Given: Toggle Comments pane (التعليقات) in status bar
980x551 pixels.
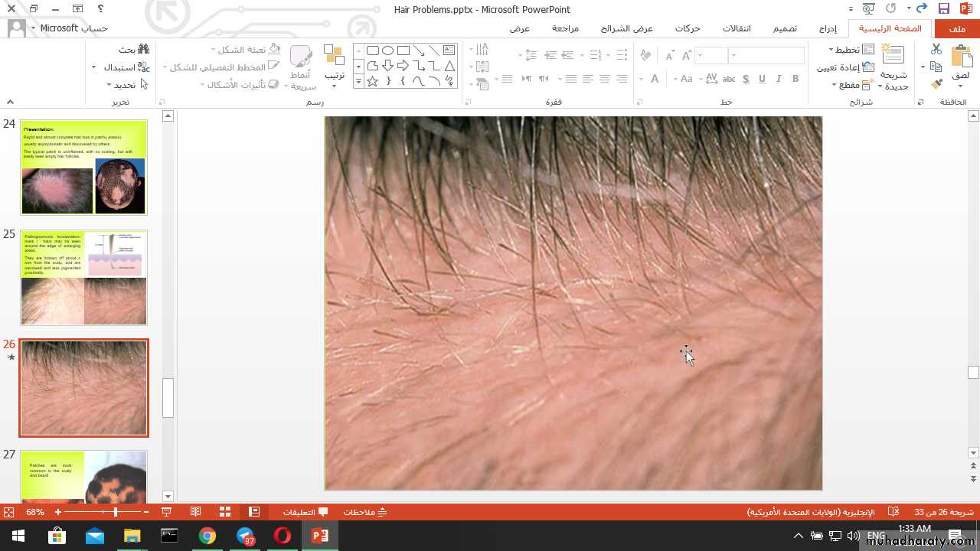Looking at the screenshot, I should pos(305,512).
